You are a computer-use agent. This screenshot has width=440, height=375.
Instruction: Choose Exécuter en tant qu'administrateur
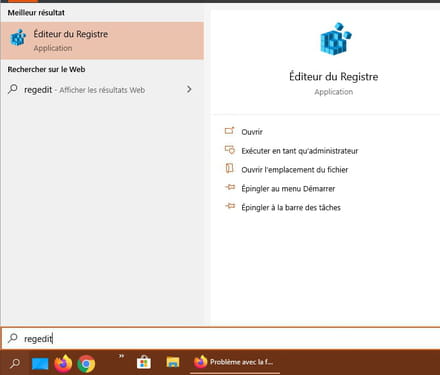pos(300,151)
